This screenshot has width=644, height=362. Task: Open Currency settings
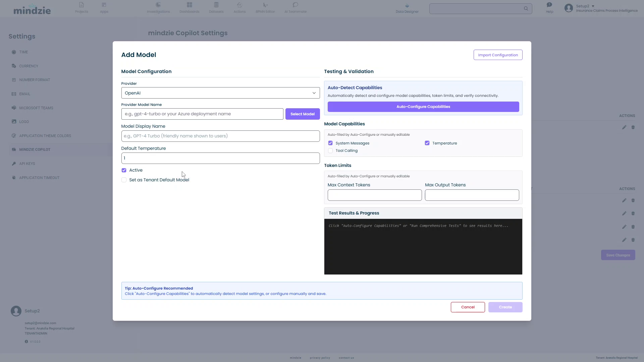29,66
